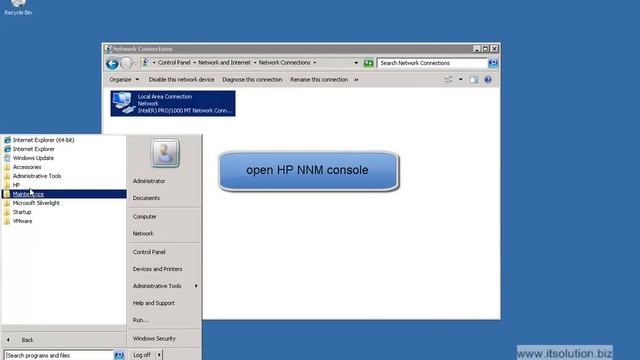
Task: Open Documents from Start menu
Action: click(146, 198)
